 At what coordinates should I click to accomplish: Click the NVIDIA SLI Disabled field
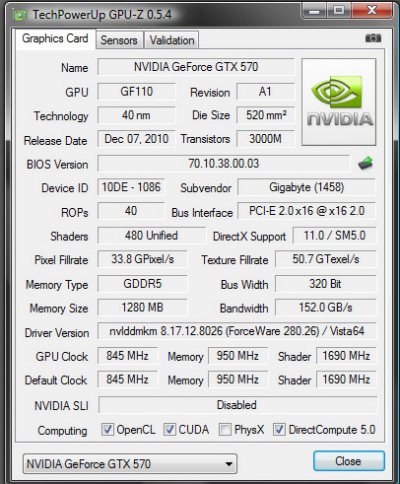coord(238,405)
